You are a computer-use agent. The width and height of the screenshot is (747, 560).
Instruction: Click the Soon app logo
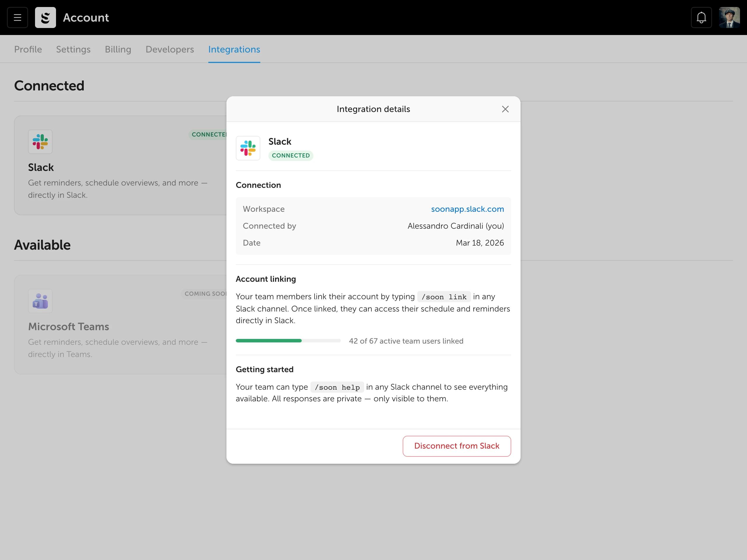pos(45,17)
